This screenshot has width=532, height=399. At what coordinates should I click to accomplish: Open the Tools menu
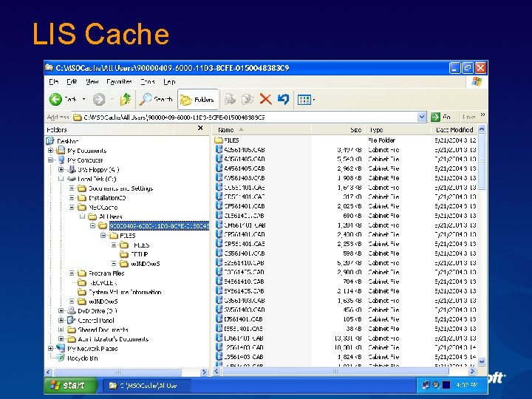pos(148,82)
